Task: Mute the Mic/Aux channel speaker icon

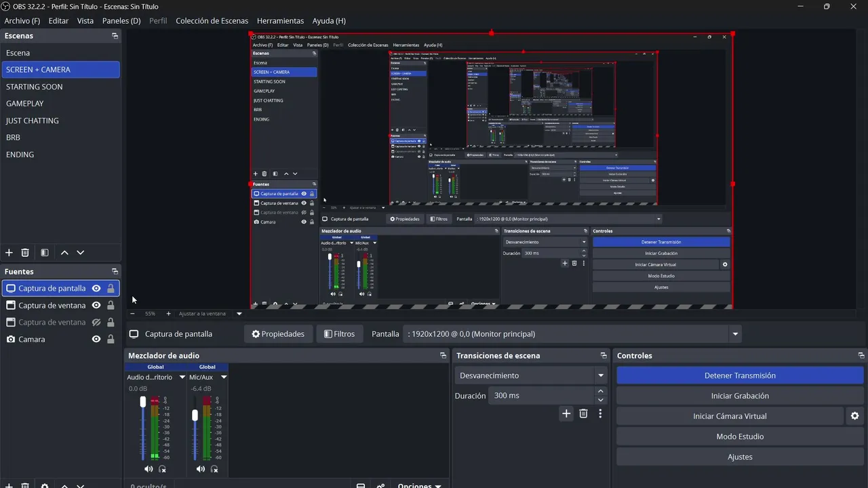Action: click(x=201, y=469)
